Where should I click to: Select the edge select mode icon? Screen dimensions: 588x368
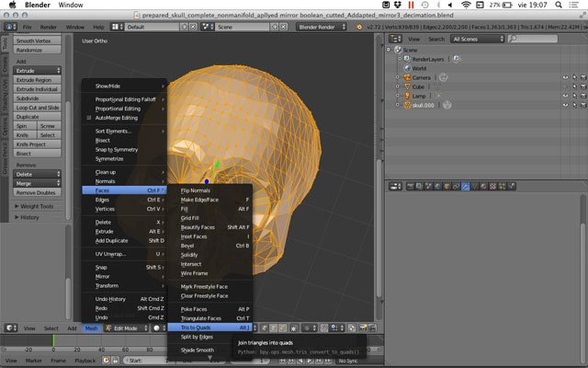pyautogui.click(x=274, y=328)
